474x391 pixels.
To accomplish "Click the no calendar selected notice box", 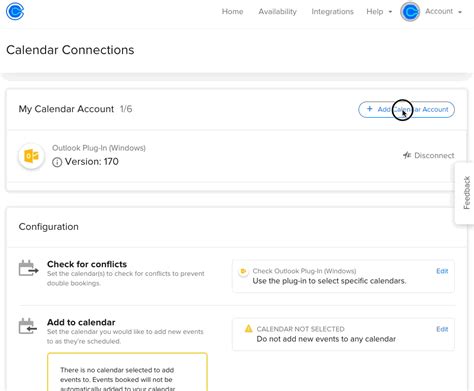I will pyautogui.click(x=127, y=372).
